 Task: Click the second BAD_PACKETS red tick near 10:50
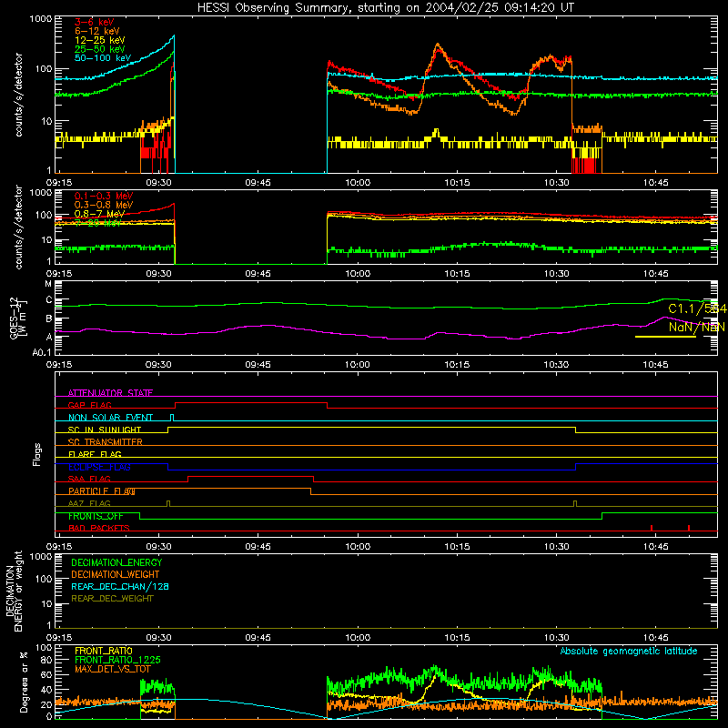coord(689,528)
